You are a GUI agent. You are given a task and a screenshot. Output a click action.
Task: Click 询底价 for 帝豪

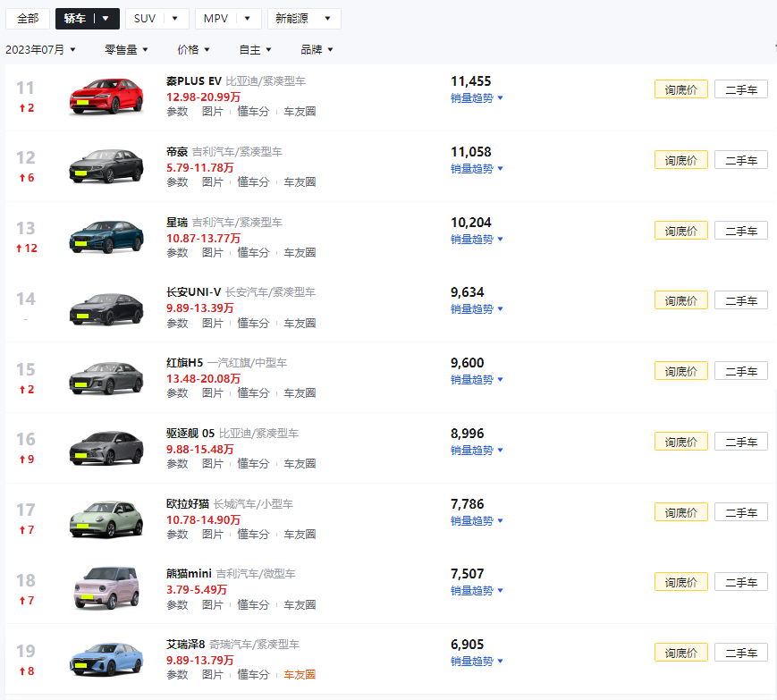tap(680, 161)
